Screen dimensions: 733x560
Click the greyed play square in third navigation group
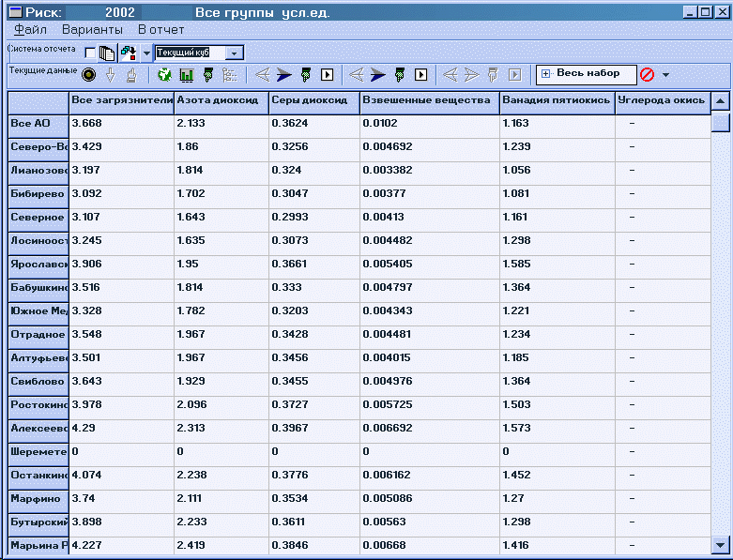coord(515,75)
